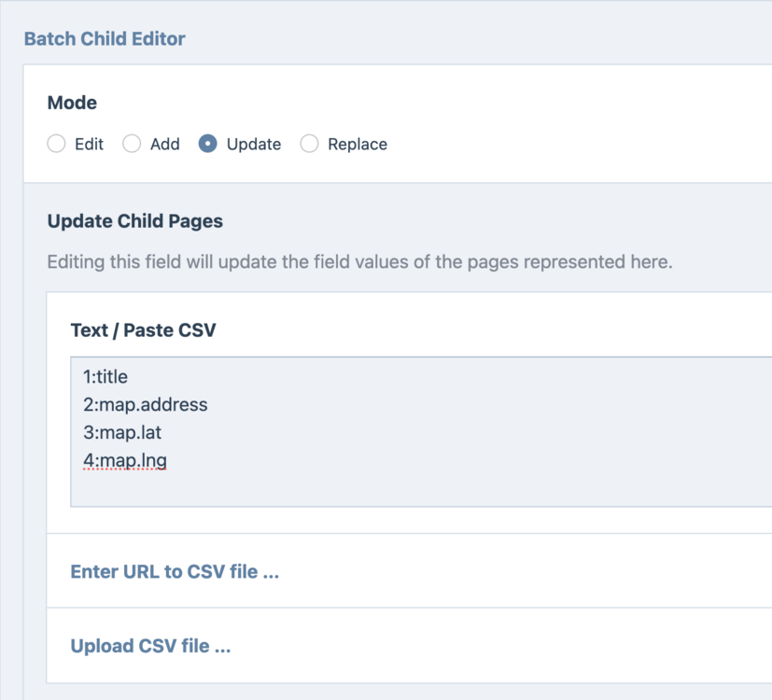This screenshot has width=772, height=700.
Task: Click the Update label text
Action: 254,144
